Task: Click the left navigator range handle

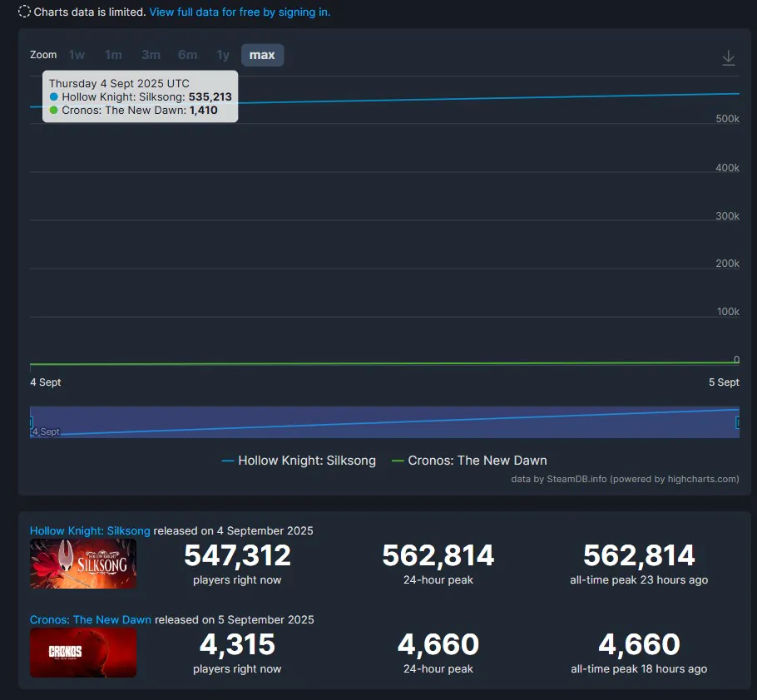Action: tap(31, 422)
